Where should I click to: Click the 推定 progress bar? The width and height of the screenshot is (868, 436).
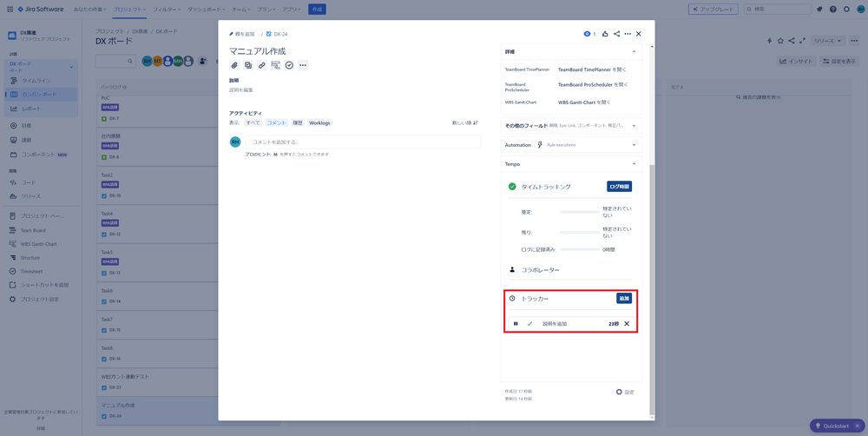[x=579, y=212]
